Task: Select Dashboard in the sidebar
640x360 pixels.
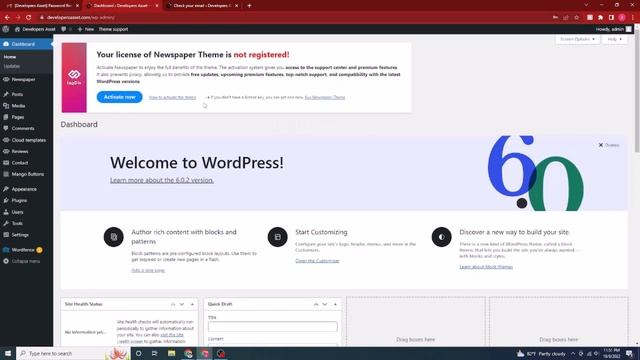Action: point(26,44)
